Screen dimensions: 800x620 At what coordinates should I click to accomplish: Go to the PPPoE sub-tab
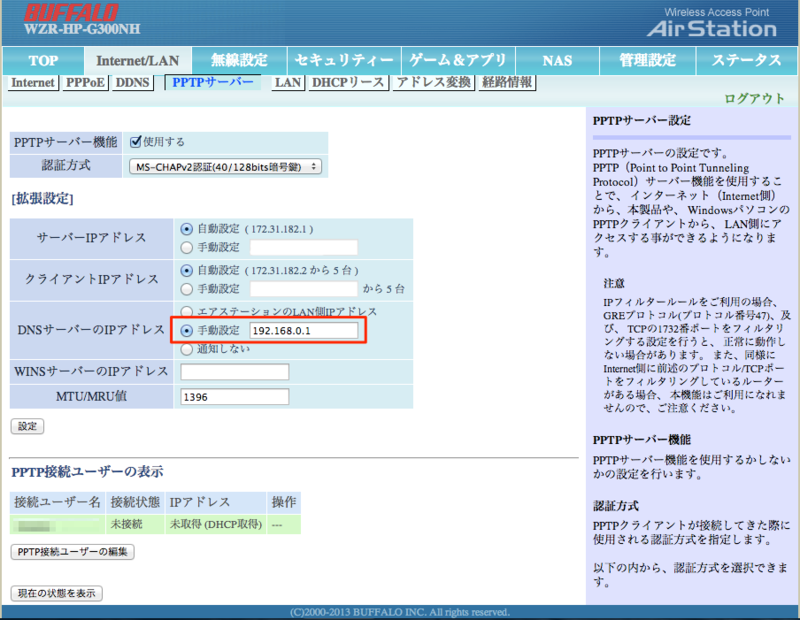pos(85,83)
